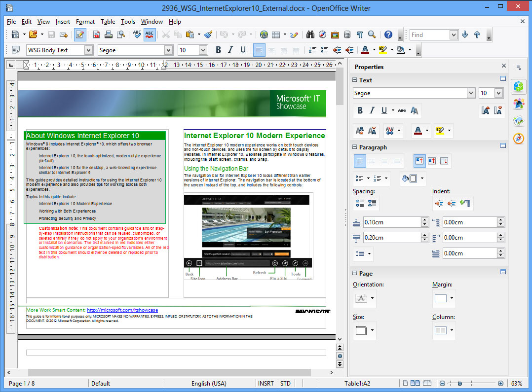Click English (USA) language in status bar
The image size is (532, 392).
tap(209, 384)
